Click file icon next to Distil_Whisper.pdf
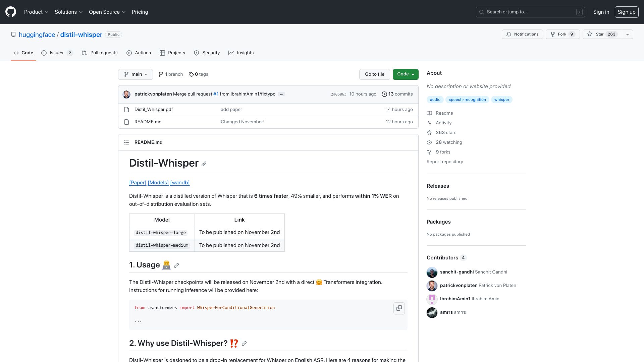The width and height of the screenshot is (644, 362). (x=126, y=110)
